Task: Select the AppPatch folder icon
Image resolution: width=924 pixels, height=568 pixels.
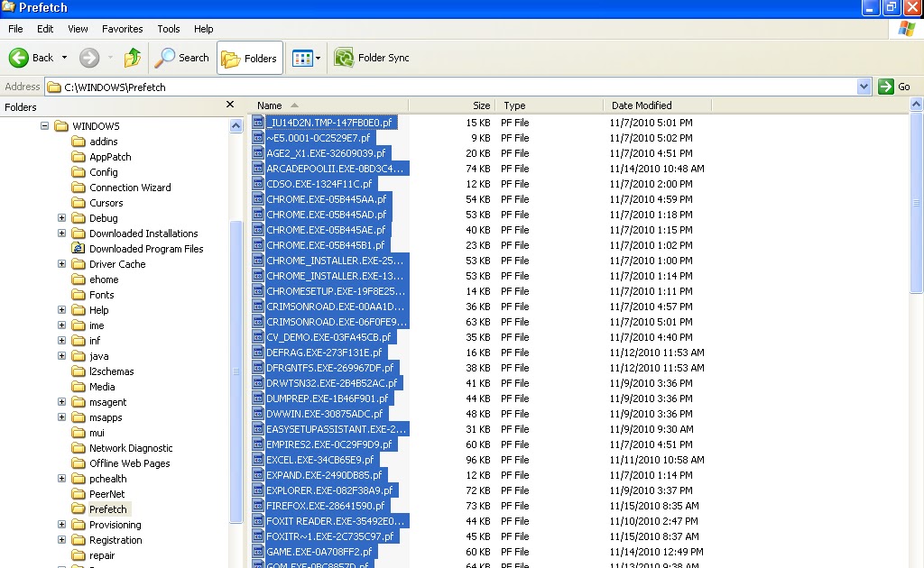Action: 79,157
